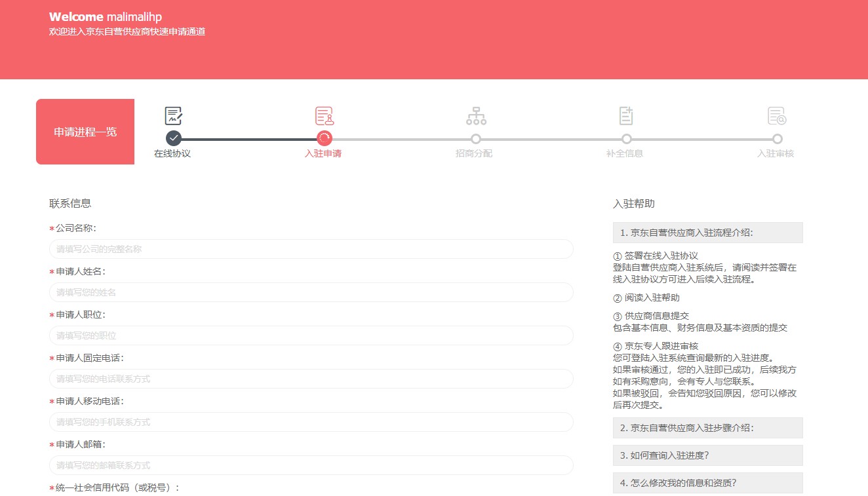Click the 在线协议 document signing icon
This screenshot has width=868, height=496.
(174, 116)
